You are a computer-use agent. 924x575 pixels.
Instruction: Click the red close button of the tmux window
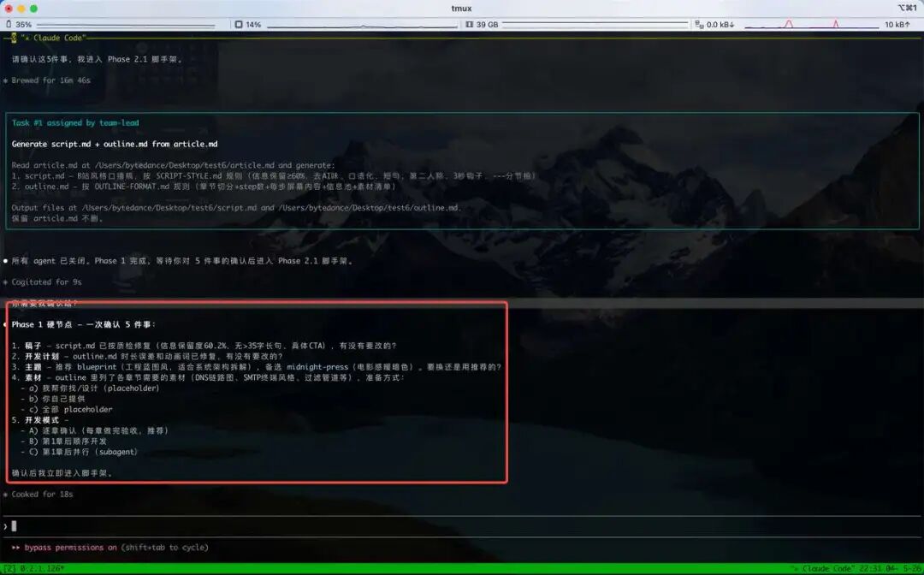coord(9,9)
